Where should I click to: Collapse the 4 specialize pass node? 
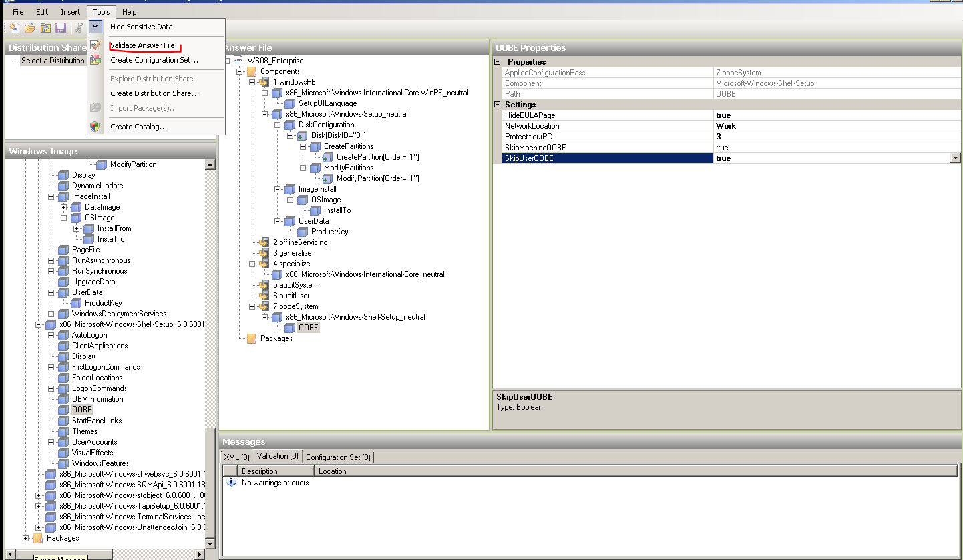(x=252, y=264)
